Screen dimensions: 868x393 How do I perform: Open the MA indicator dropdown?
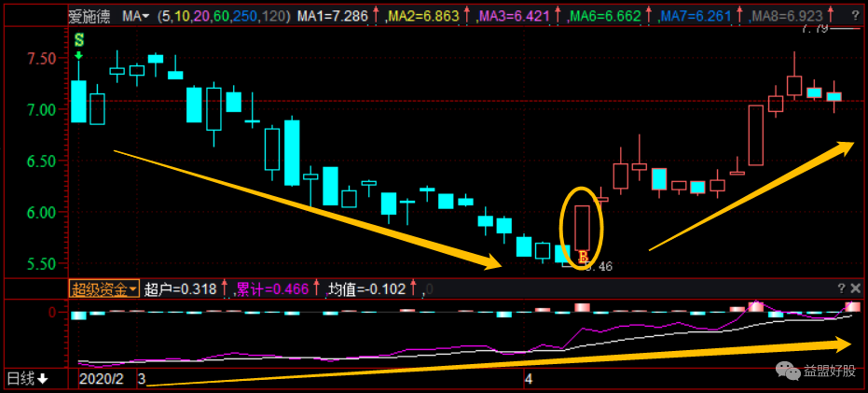136,16
